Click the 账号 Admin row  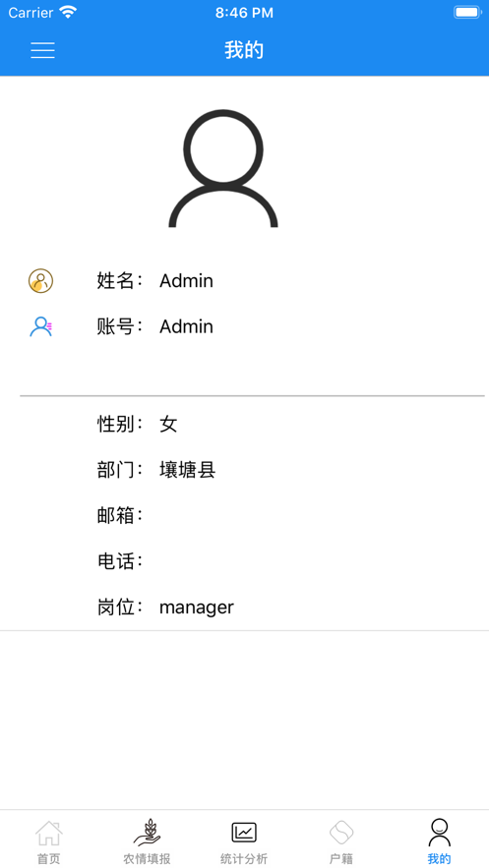click(244, 326)
